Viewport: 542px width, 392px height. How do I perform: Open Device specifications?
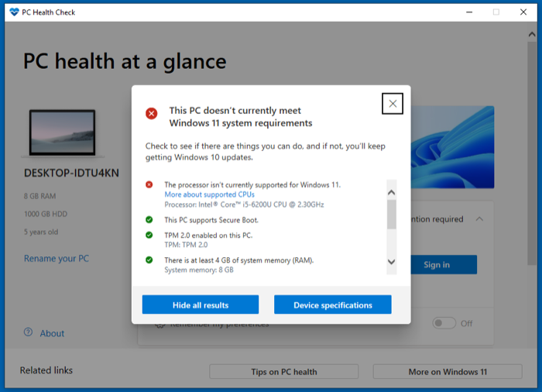coord(332,304)
